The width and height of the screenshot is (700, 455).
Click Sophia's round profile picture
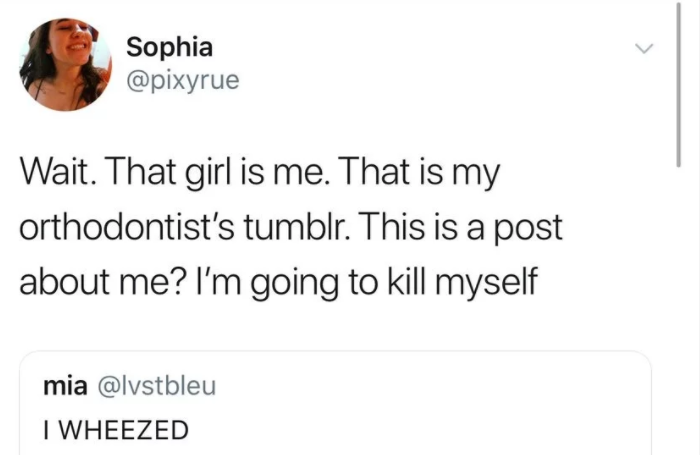[65, 63]
